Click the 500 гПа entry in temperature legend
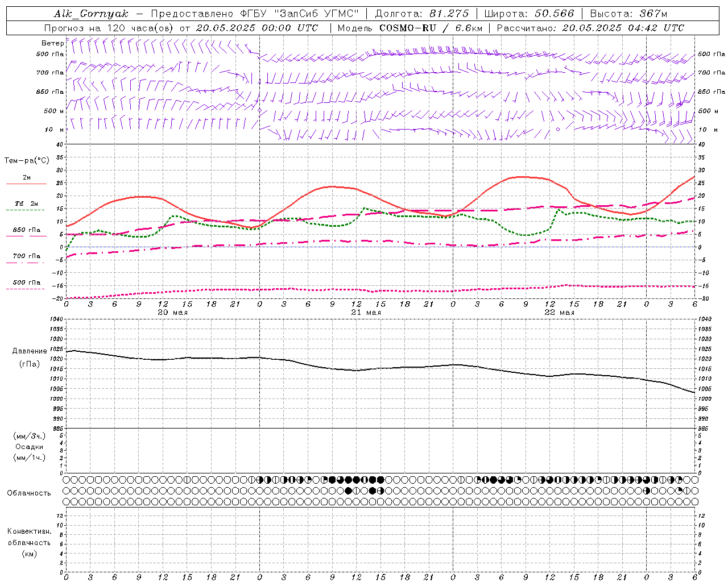728x582 pixels. [26, 282]
